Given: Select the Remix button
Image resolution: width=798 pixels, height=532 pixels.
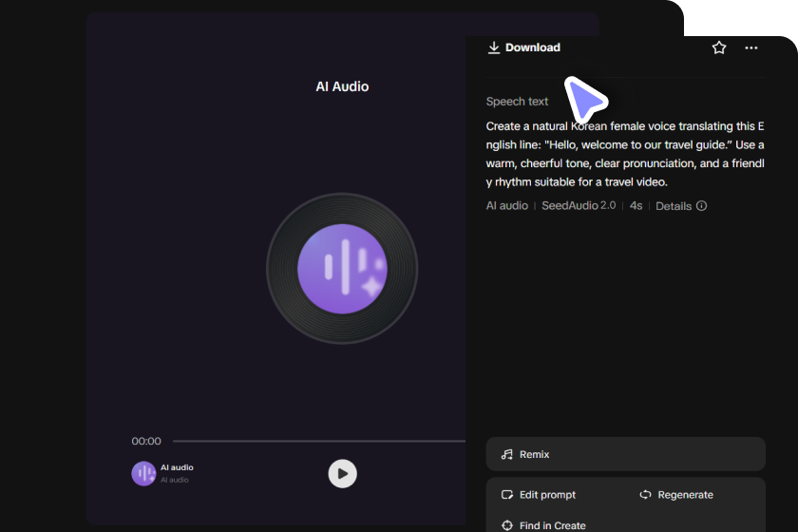Looking at the screenshot, I should point(625,454).
